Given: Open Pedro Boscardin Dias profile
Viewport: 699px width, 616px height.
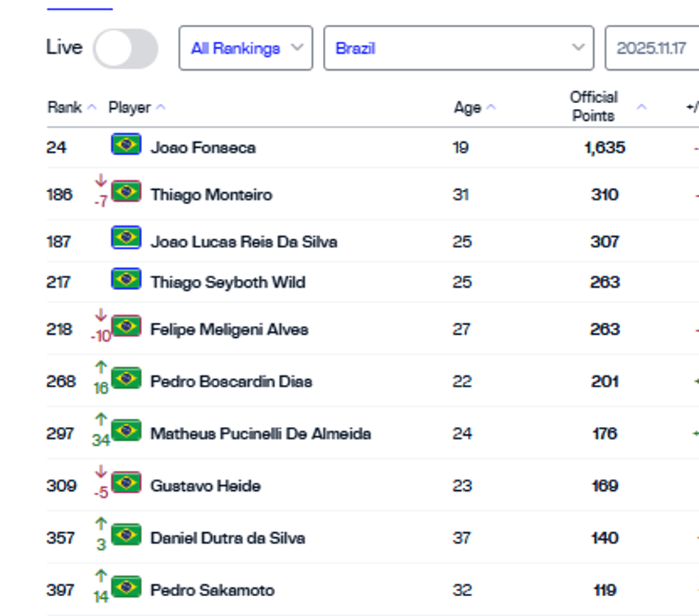Looking at the screenshot, I should (231, 381).
